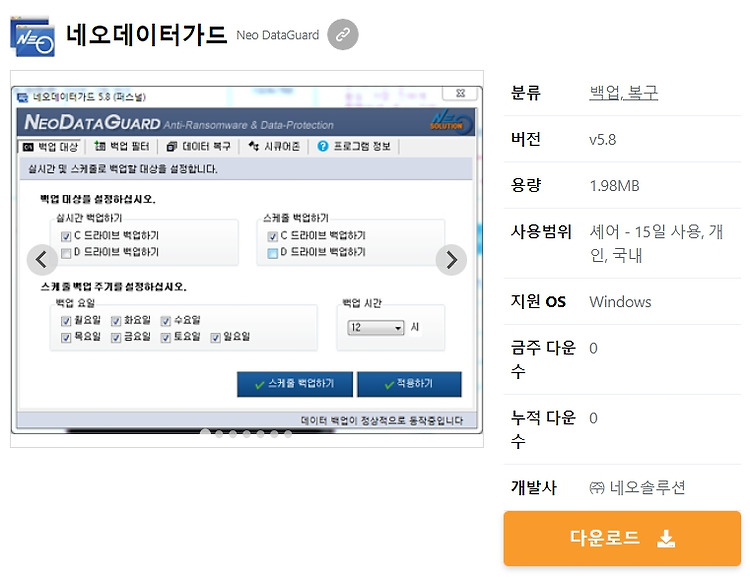750x577 pixels.
Task: Click the status text 데이터 백업이 정상적으로 동작중입니다
Action: coord(382,421)
